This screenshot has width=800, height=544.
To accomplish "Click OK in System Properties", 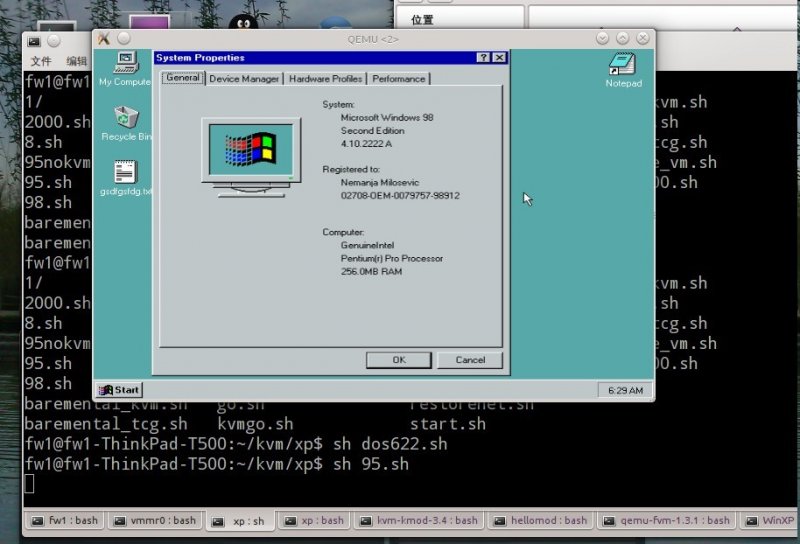I will (399, 360).
